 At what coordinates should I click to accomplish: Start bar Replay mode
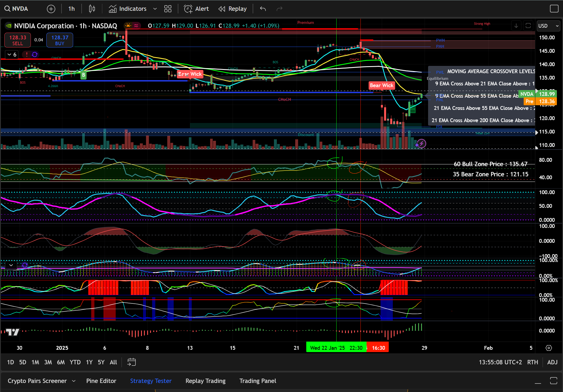pos(233,9)
